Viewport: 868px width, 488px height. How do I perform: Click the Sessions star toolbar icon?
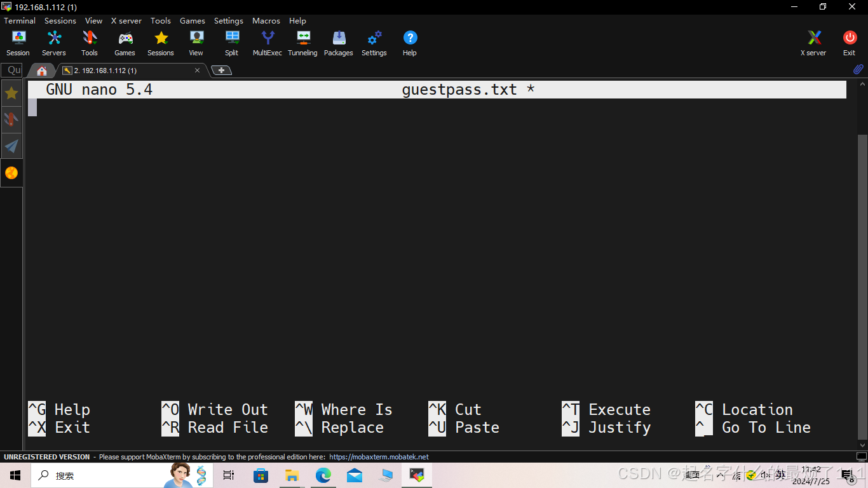tap(161, 43)
